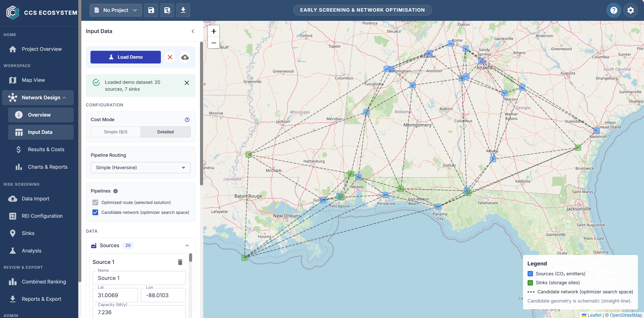Image resolution: width=644 pixels, height=318 pixels.
Task: Click Cost Mode help info icon
Action: (x=187, y=120)
